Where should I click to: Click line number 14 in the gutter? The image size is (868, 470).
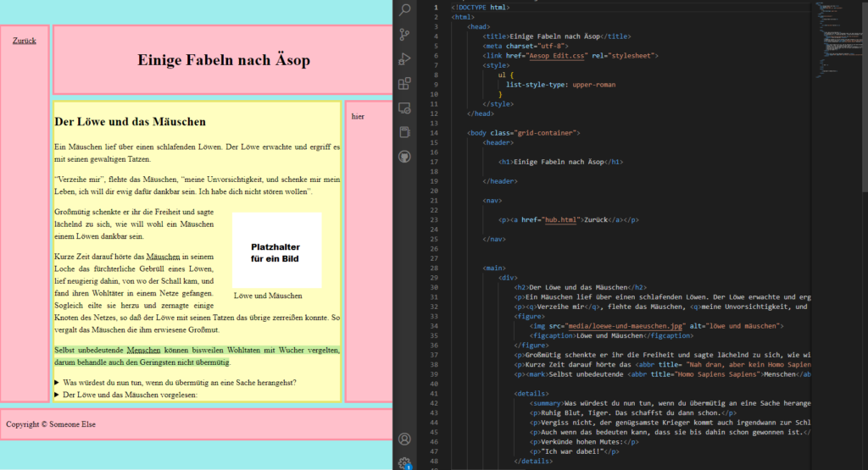[434, 133]
